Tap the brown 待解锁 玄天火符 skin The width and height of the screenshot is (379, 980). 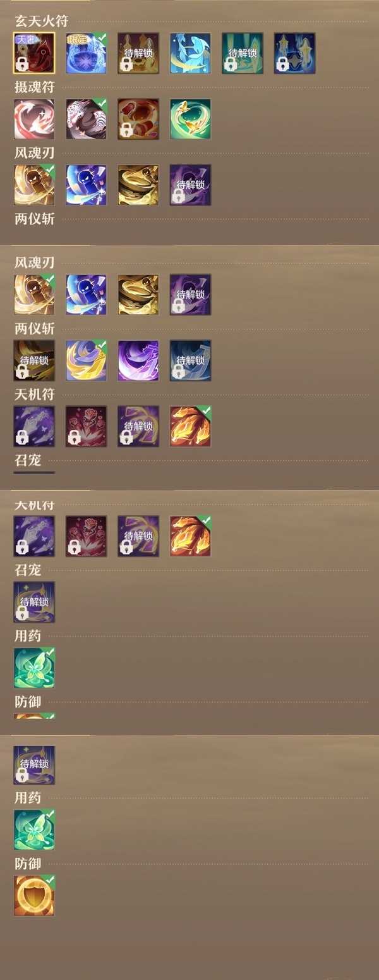point(138,53)
